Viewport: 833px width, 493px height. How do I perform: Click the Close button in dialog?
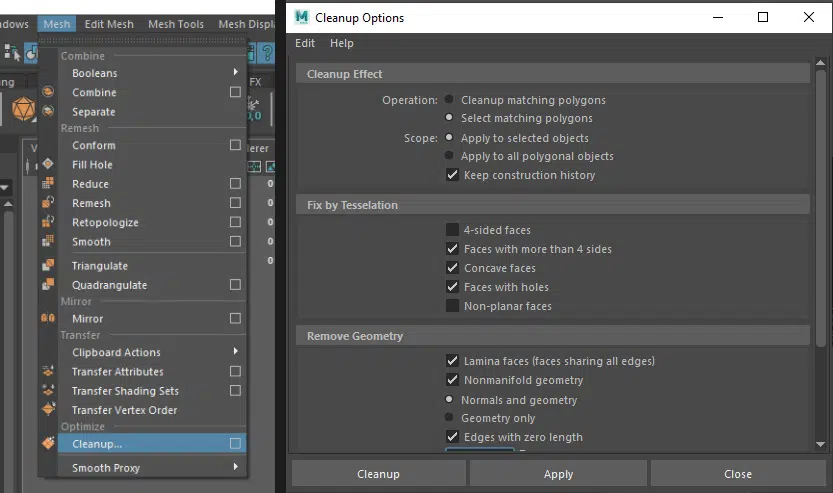click(738, 474)
